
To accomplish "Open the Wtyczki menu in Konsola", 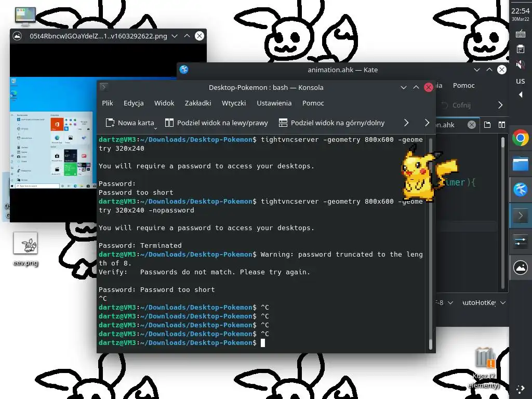I will pos(234,103).
